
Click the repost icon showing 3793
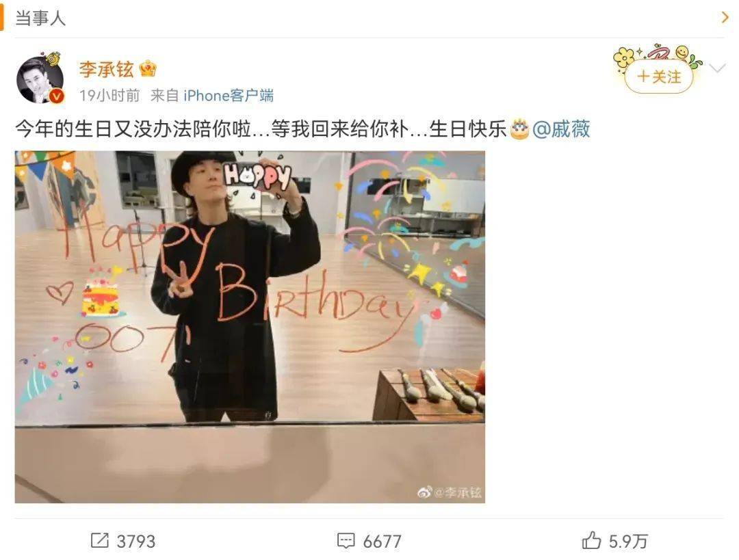pyautogui.click(x=99, y=541)
